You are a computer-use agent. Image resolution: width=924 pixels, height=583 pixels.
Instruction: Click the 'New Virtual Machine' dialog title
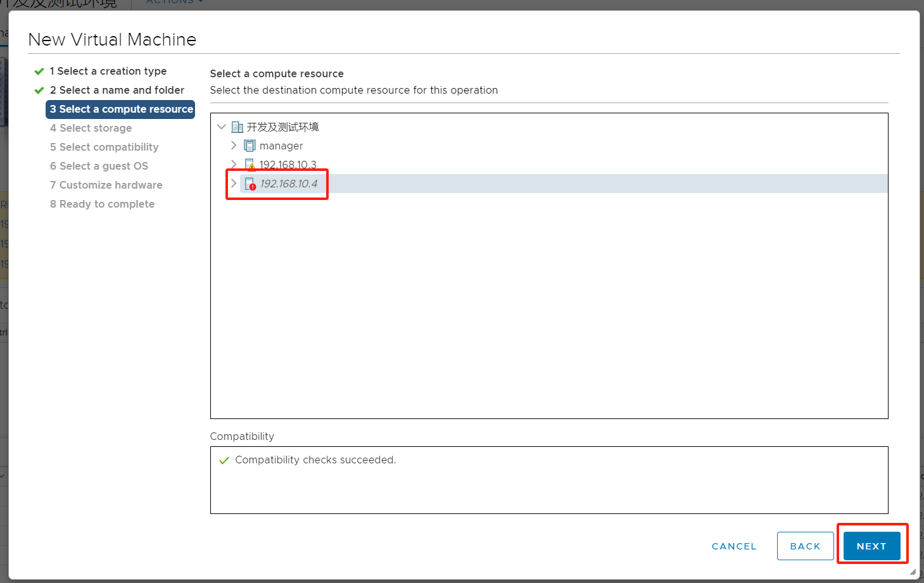coord(112,39)
